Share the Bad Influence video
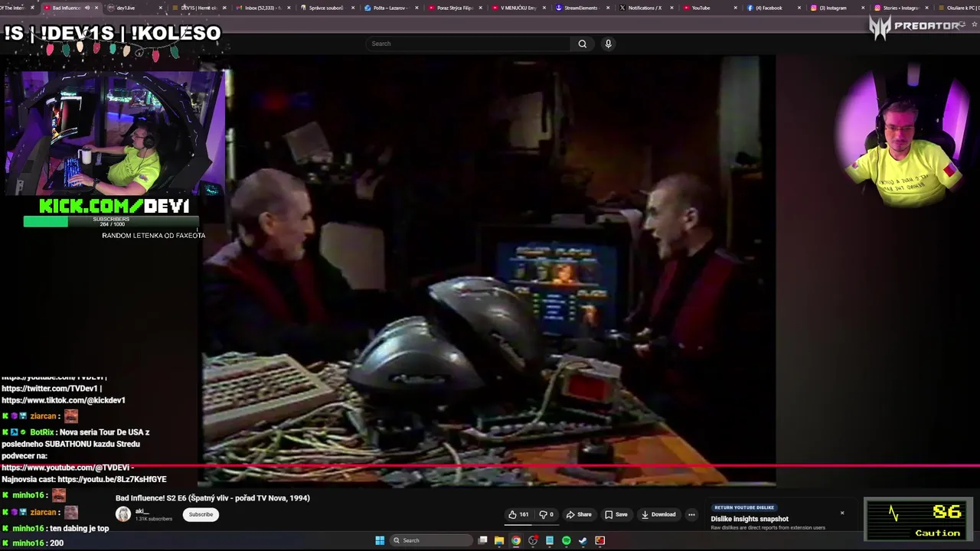The width and height of the screenshot is (980, 551). (x=579, y=514)
